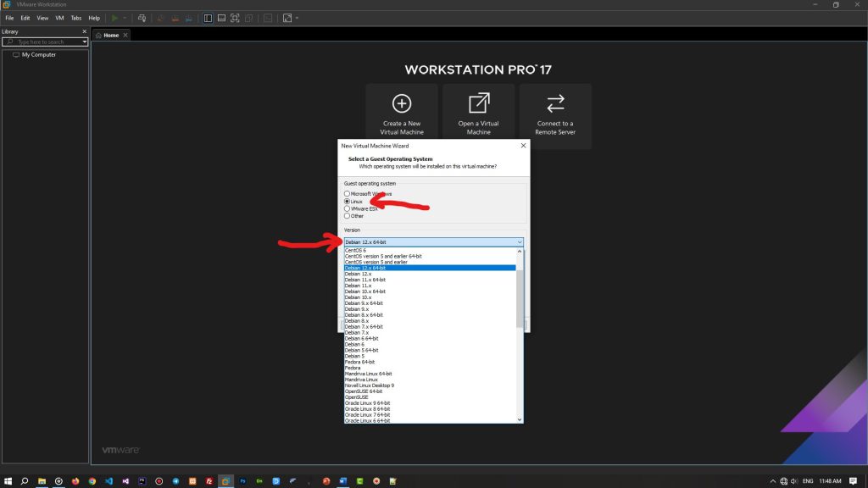Click Create a New Virtual Machine

coord(401,113)
